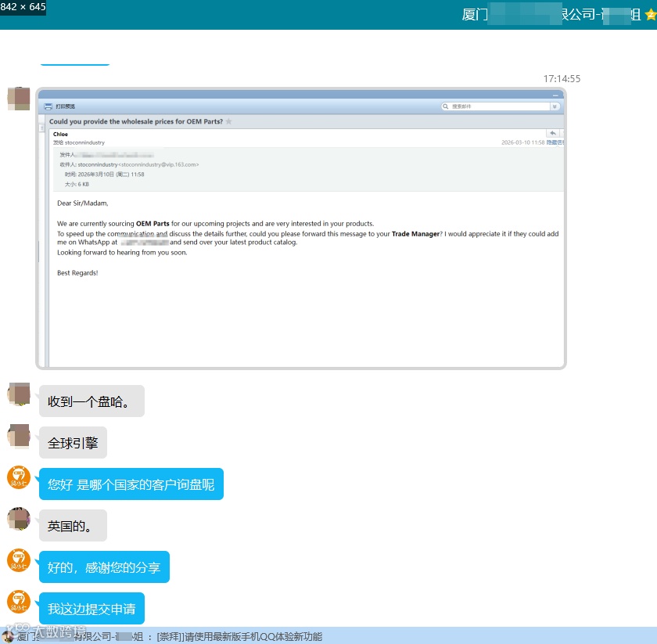Click the chat title '厦门…公司' in the header
This screenshot has width=657, height=644.
551,15
